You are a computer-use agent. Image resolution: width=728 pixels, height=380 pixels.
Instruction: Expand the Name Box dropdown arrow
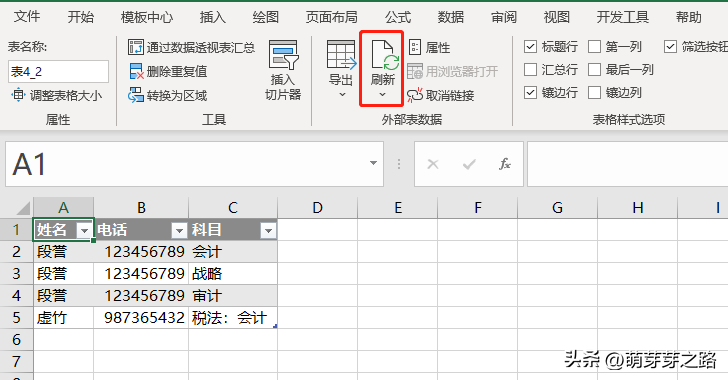click(x=373, y=164)
